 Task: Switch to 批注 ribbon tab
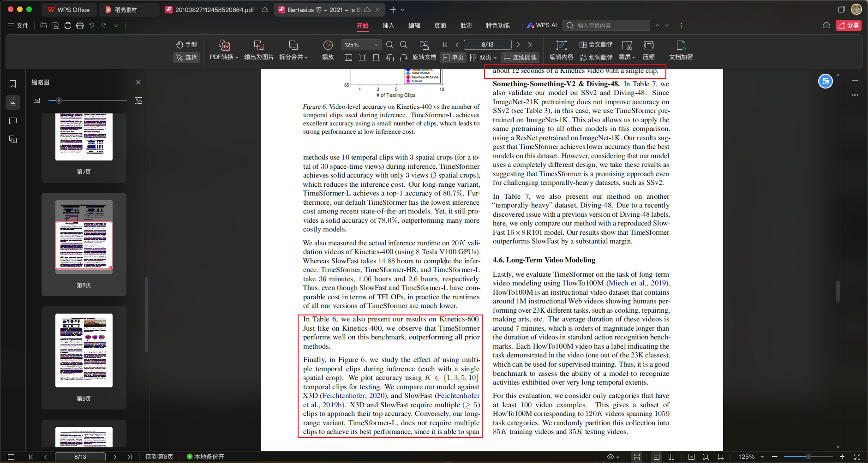tap(466, 25)
